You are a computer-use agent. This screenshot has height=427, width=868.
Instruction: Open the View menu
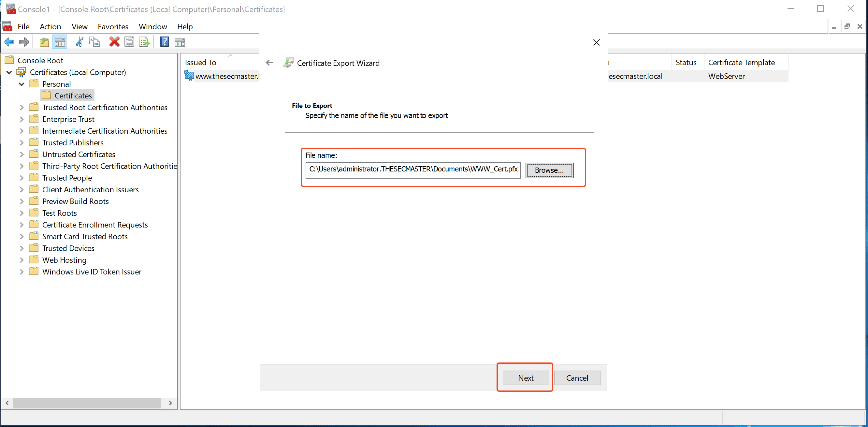(80, 27)
